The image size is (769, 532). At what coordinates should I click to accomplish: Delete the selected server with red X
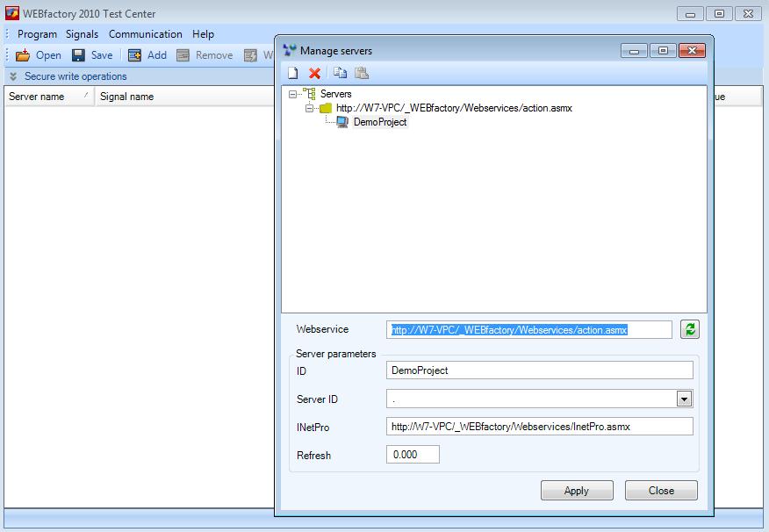coord(313,73)
